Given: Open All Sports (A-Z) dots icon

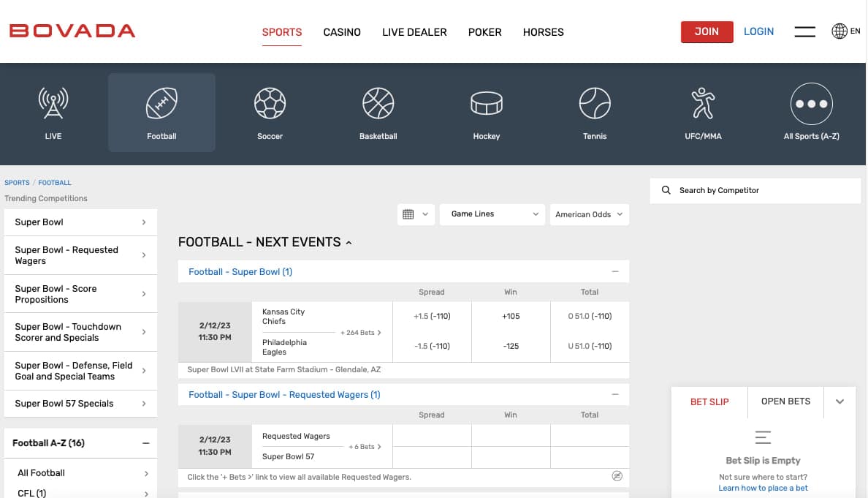Looking at the screenshot, I should 812,104.
